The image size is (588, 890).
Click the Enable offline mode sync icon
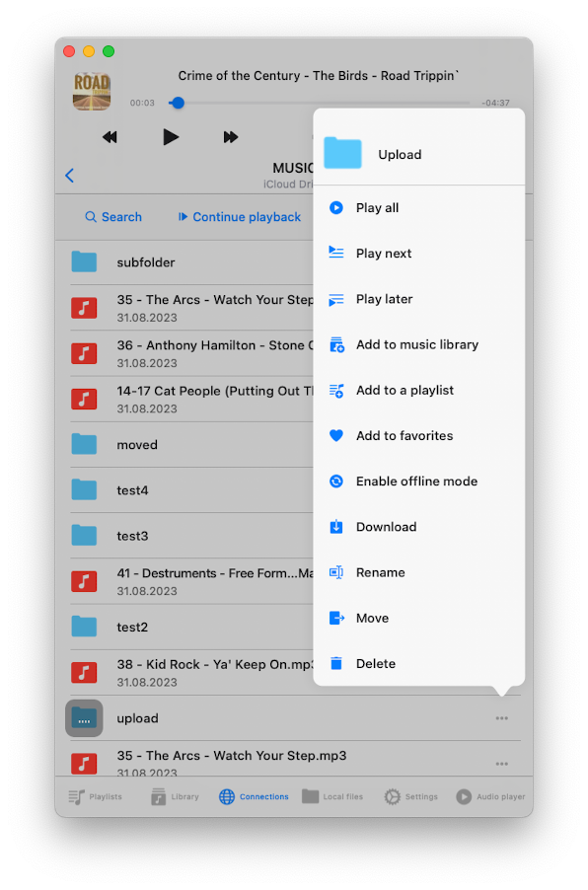[x=336, y=482]
